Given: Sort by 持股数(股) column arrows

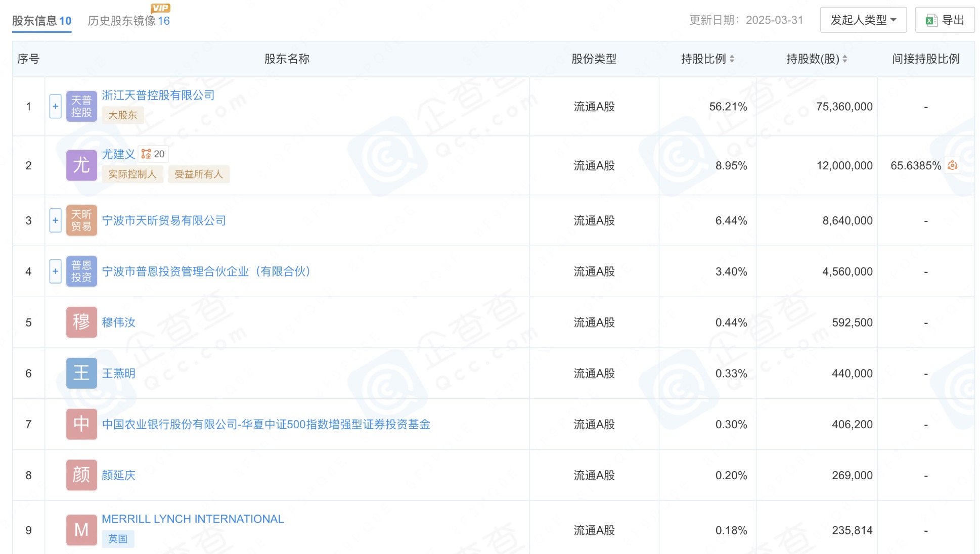Looking at the screenshot, I should [844, 59].
